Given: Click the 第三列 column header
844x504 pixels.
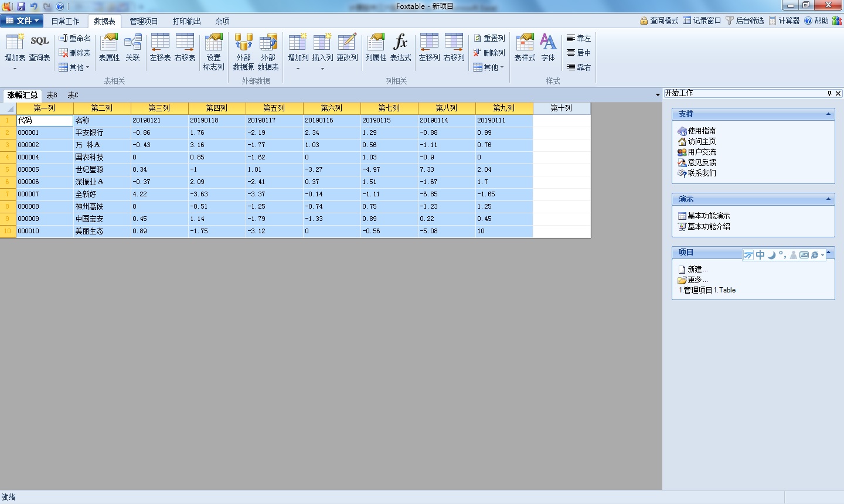Looking at the screenshot, I should pyautogui.click(x=159, y=108).
